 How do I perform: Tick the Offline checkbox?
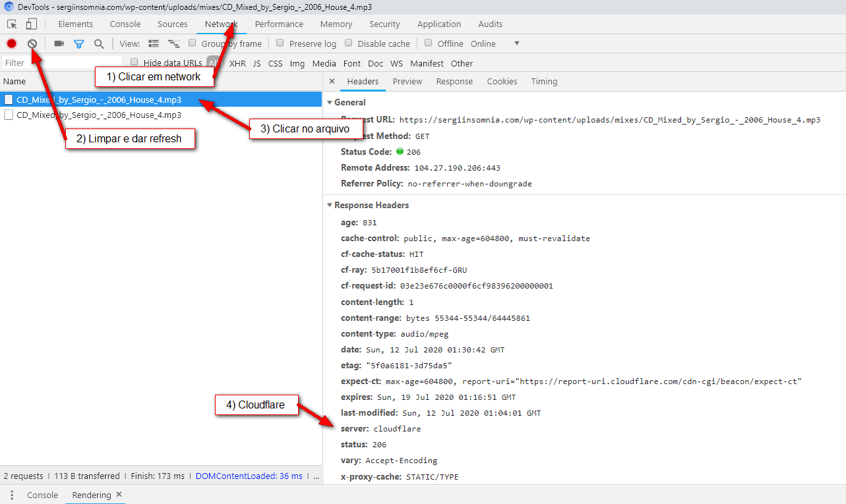click(429, 43)
